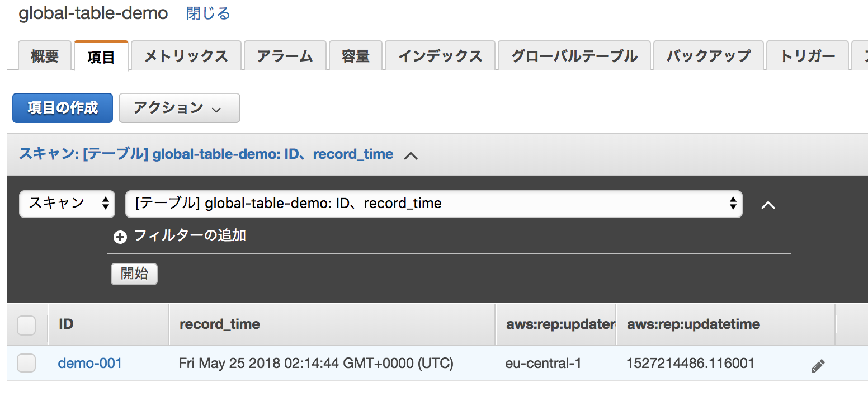Click the 1527214486.116001 cell

point(691,364)
